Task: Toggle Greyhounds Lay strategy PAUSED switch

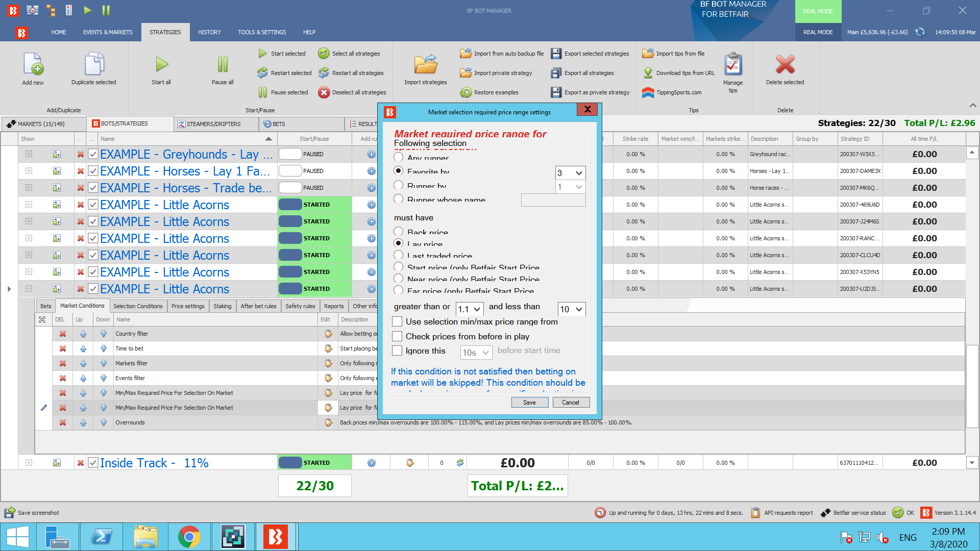Action: pyautogui.click(x=290, y=154)
